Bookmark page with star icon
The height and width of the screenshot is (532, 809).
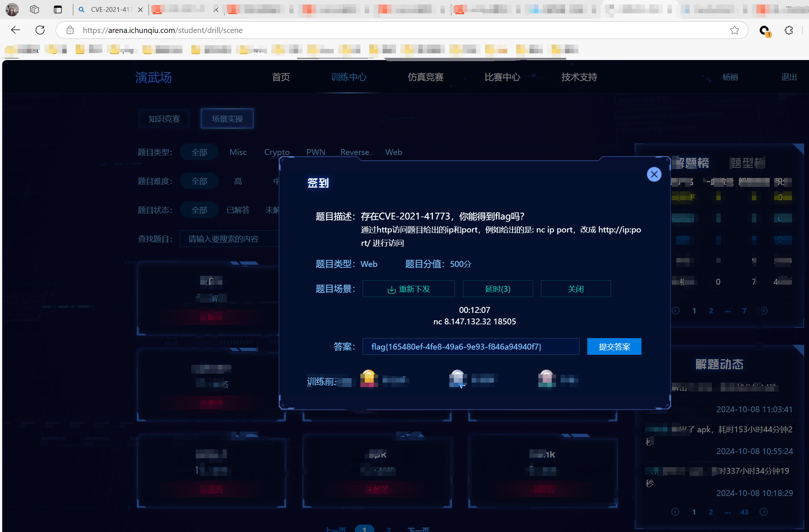[x=734, y=30]
